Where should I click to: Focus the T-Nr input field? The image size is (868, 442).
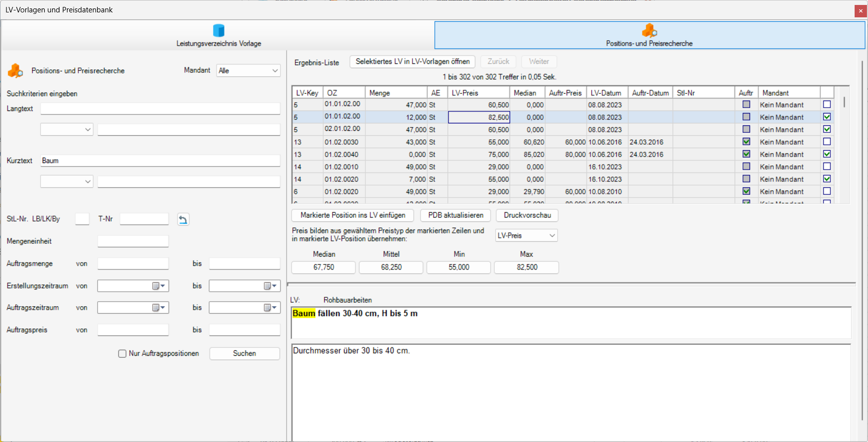click(x=144, y=219)
